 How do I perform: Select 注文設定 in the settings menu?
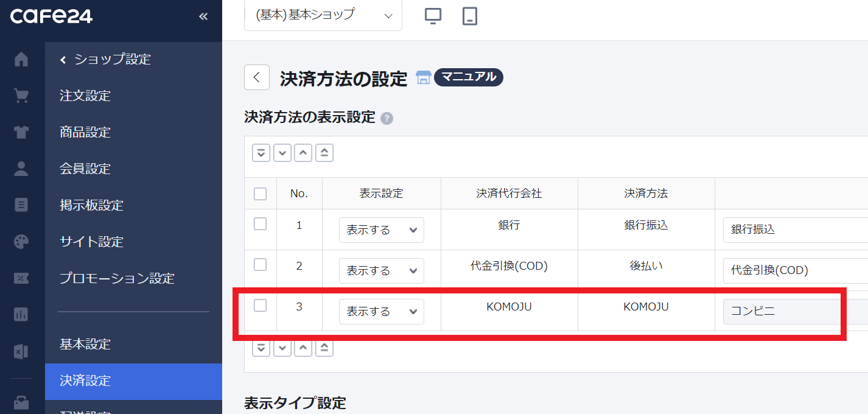click(85, 96)
